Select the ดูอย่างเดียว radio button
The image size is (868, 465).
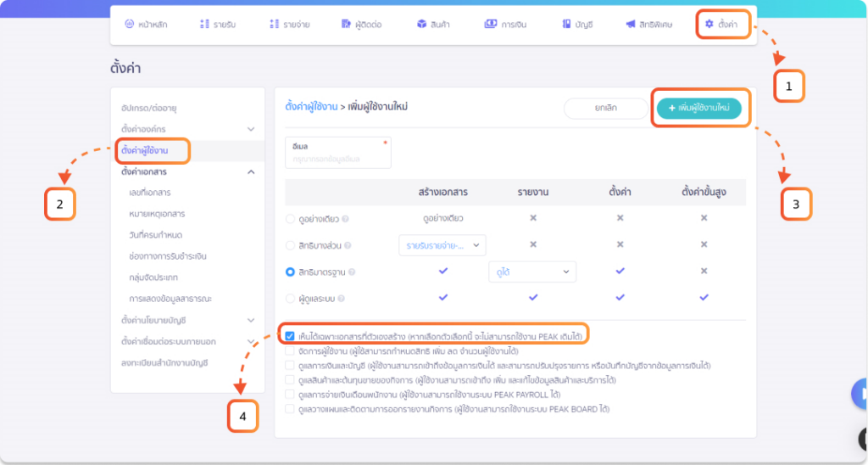coord(291,219)
